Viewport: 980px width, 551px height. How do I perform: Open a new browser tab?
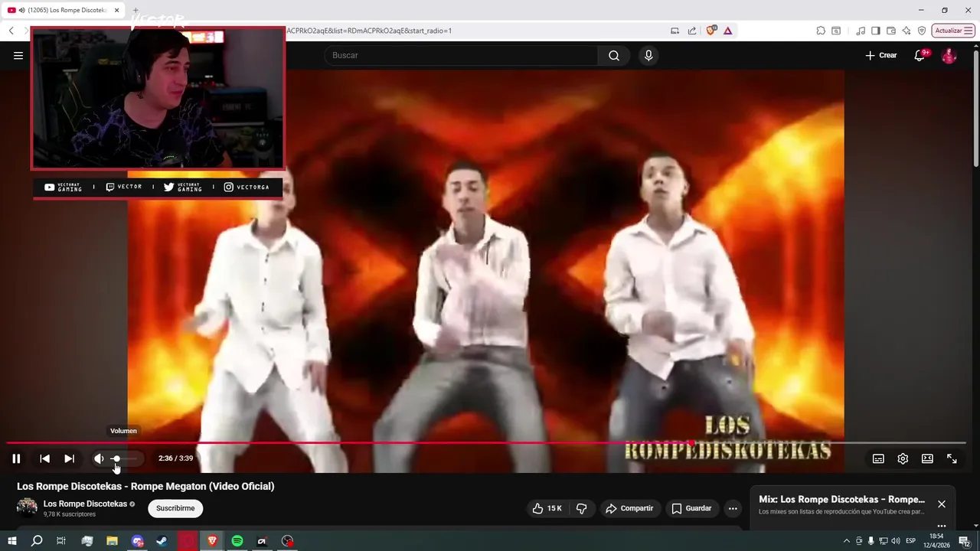(136, 10)
